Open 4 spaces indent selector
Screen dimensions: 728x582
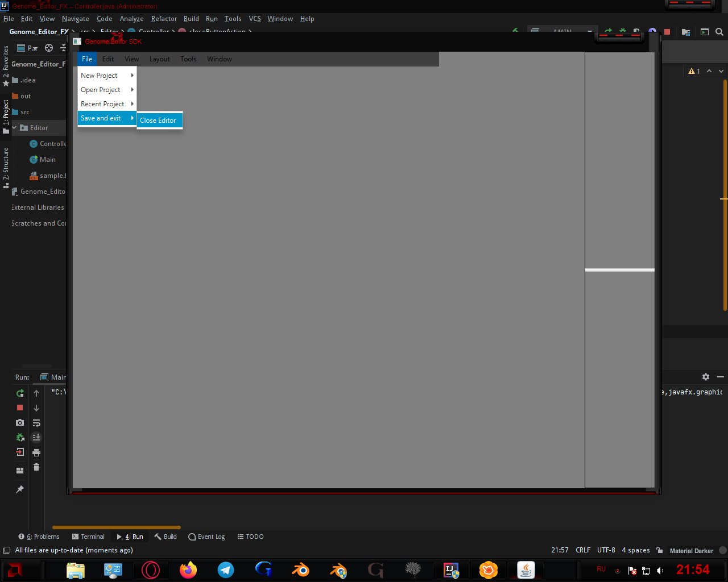pos(636,550)
